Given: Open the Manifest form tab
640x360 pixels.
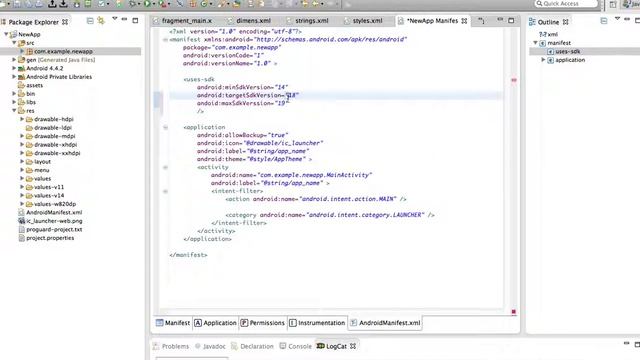Looking at the screenshot, I should tap(173, 323).
